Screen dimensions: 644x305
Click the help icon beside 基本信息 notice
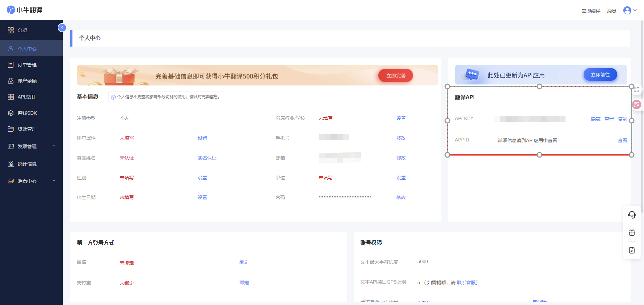click(x=113, y=97)
